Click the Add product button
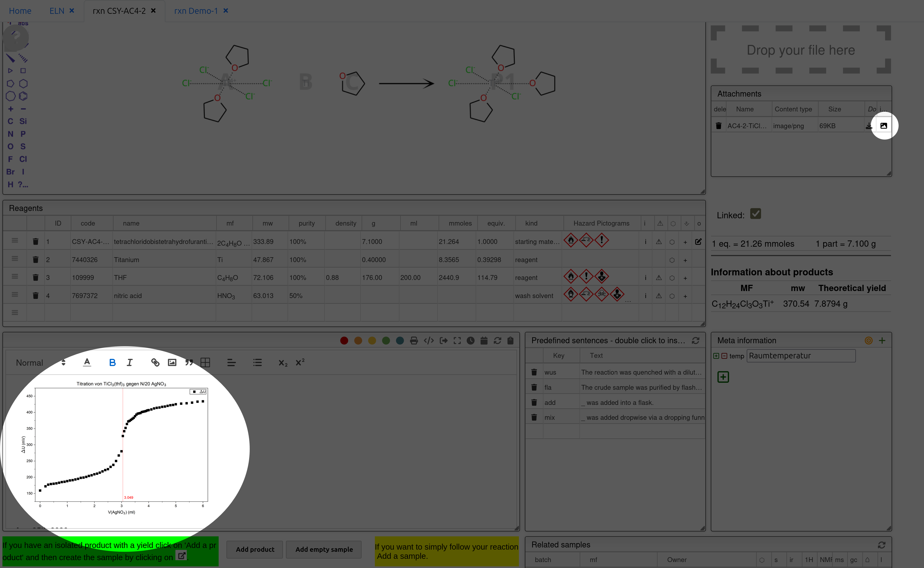This screenshot has width=924, height=568. click(255, 550)
